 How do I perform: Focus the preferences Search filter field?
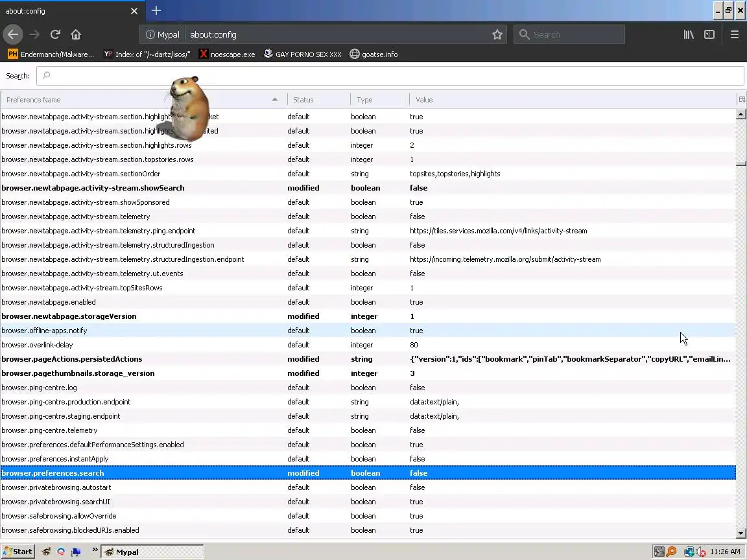[390, 76]
